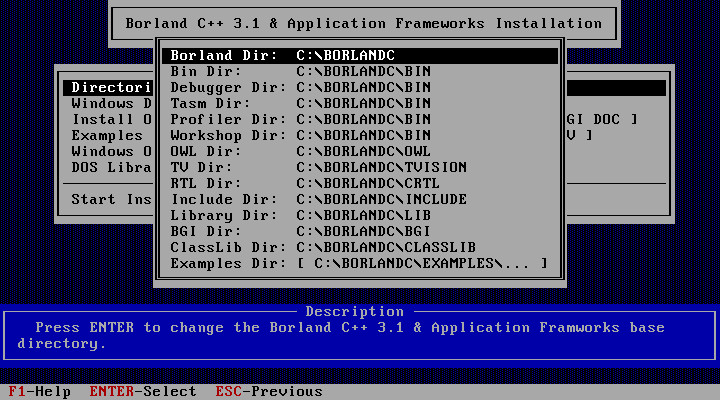This screenshot has width=720, height=400.
Task: Pick the BGI Dir entry
Action: coord(360,232)
